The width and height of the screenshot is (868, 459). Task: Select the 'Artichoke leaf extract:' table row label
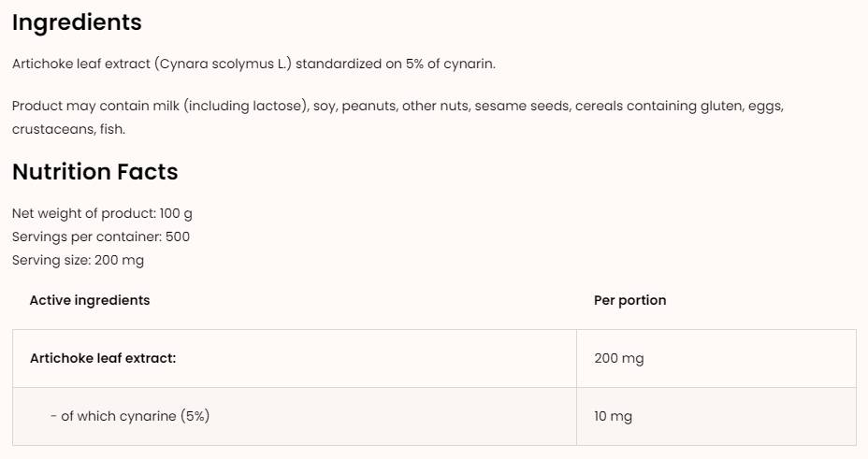pyautogui.click(x=103, y=358)
